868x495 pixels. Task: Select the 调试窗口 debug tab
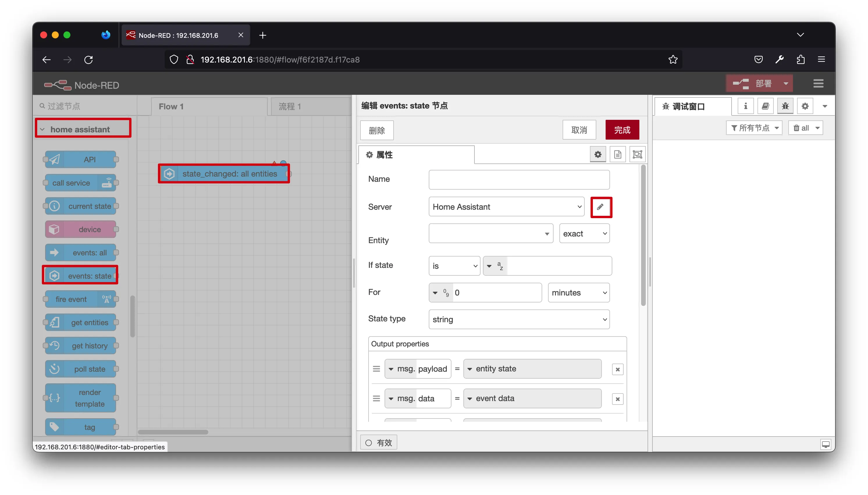pos(693,106)
